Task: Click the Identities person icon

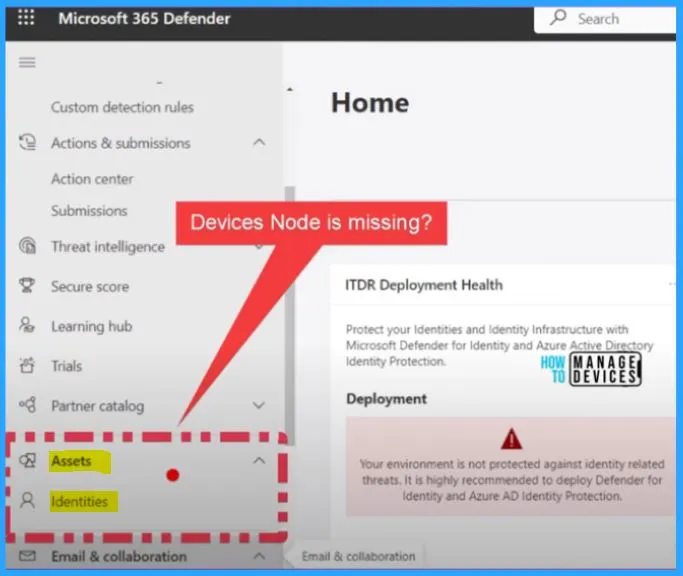Action: point(27,501)
